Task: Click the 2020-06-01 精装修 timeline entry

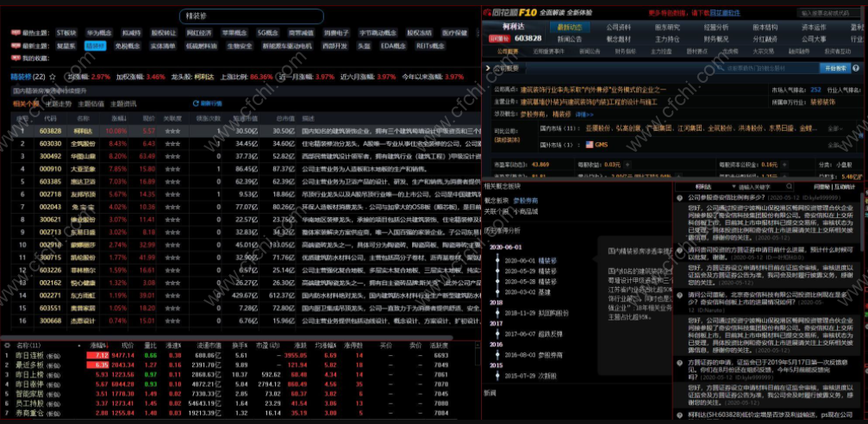Action: [530, 261]
